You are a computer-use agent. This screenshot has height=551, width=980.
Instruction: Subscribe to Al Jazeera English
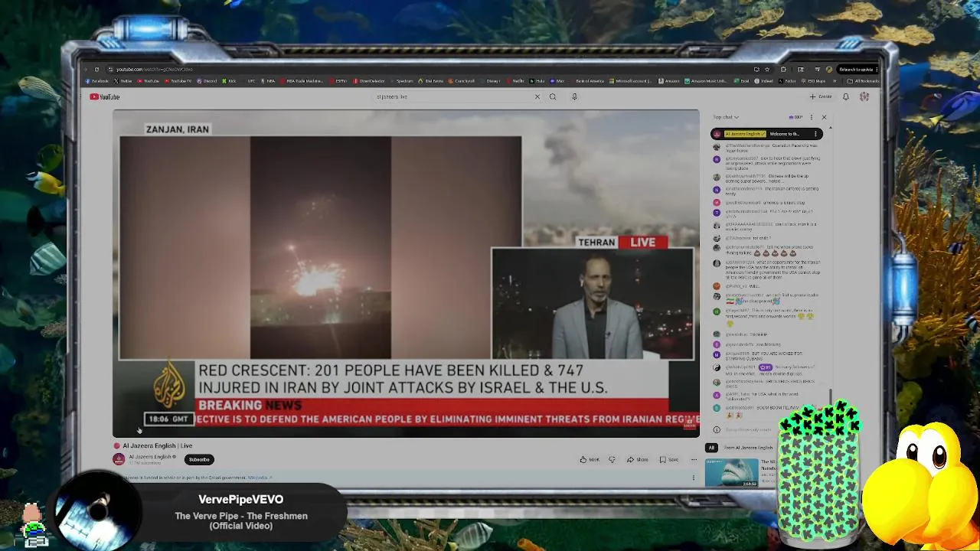click(x=199, y=459)
